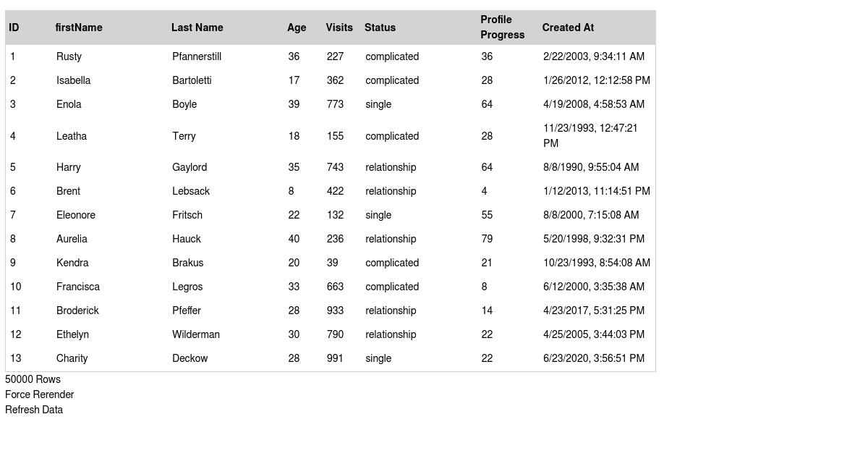
Task: Select the Enola Boyle row's status cell
Action: click(x=378, y=104)
